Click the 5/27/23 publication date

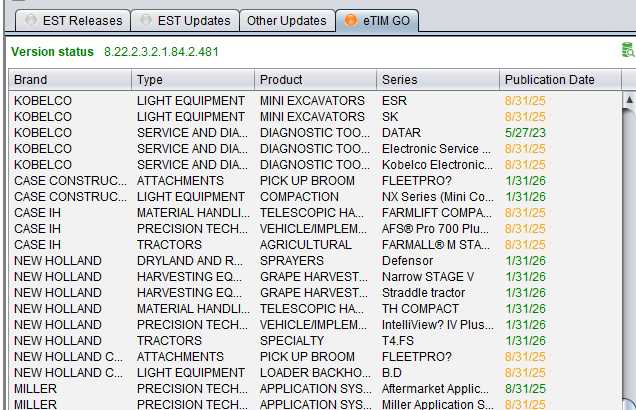pos(525,133)
